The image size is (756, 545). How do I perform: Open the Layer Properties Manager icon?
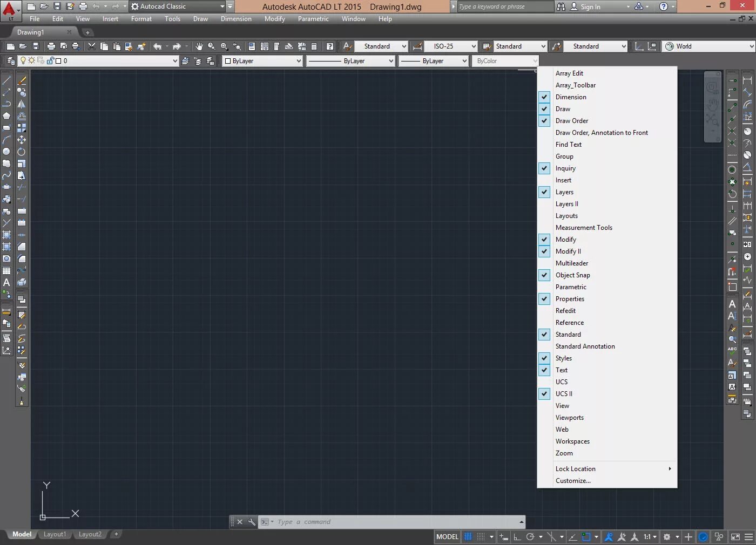point(11,61)
